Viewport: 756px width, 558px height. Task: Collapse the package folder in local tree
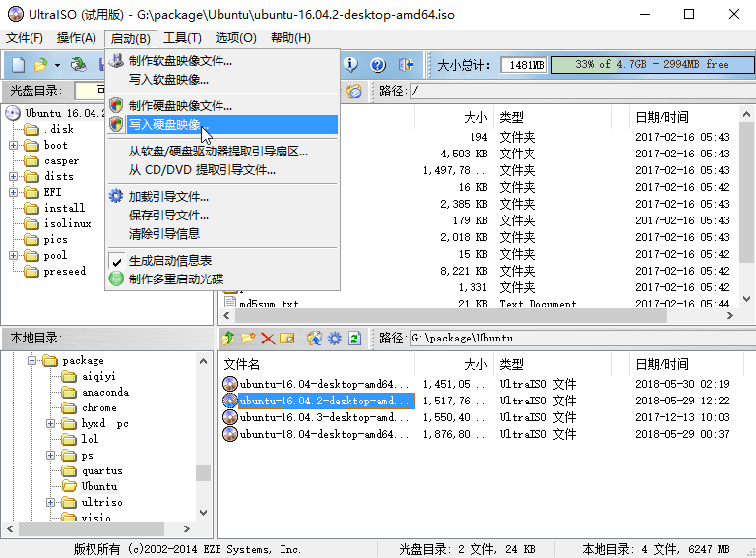pyautogui.click(x=31, y=360)
